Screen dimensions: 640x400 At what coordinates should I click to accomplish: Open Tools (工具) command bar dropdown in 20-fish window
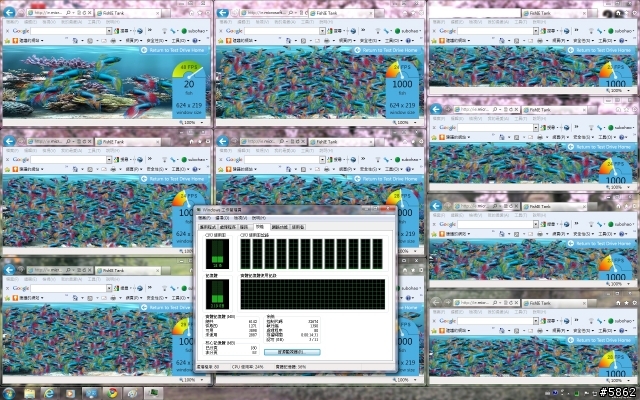(x=180, y=40)
